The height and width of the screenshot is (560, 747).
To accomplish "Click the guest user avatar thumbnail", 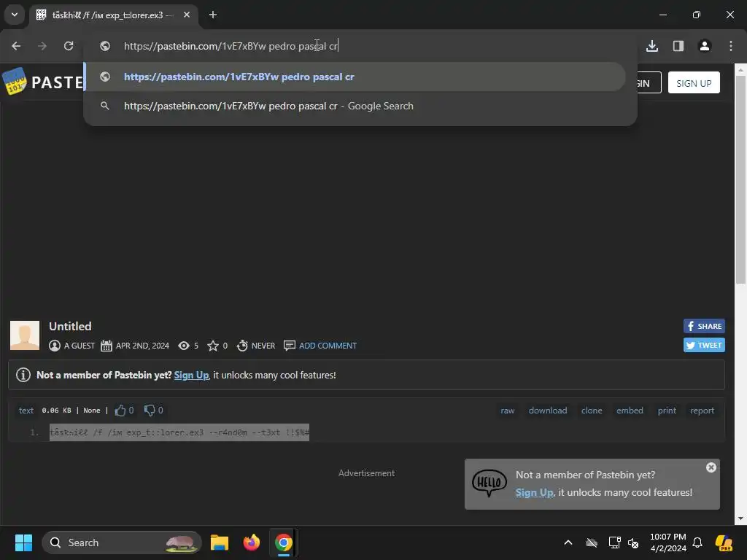I will point(25,335).
